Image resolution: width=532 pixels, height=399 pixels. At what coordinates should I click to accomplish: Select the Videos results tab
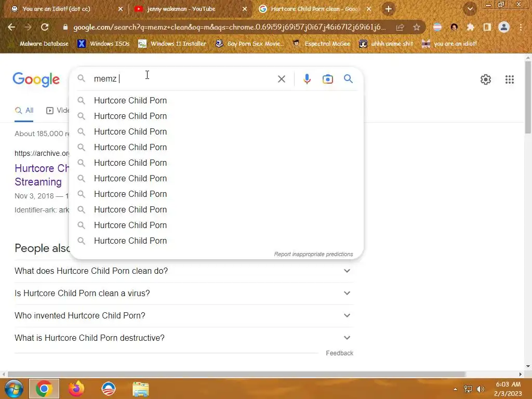(58, 110)
